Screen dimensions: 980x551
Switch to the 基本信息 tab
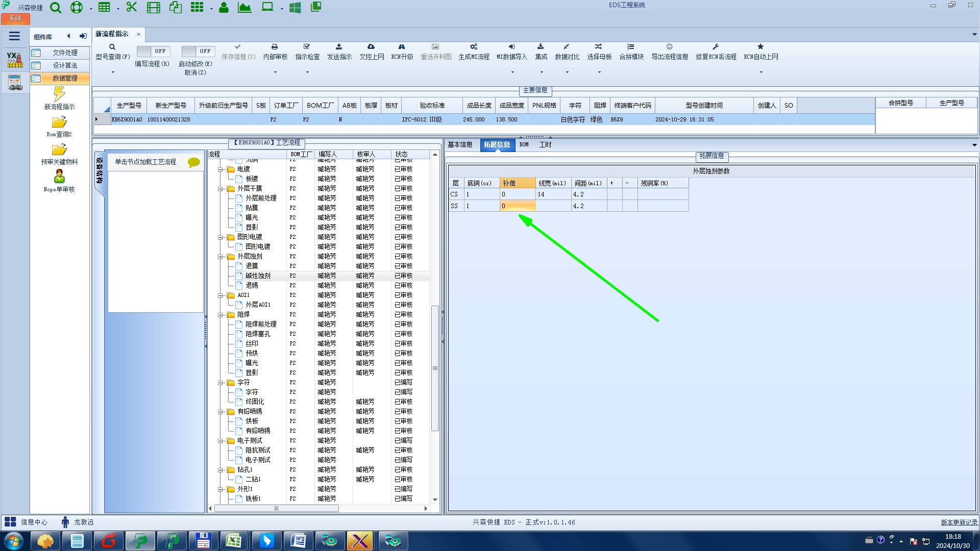pos(460,145)
